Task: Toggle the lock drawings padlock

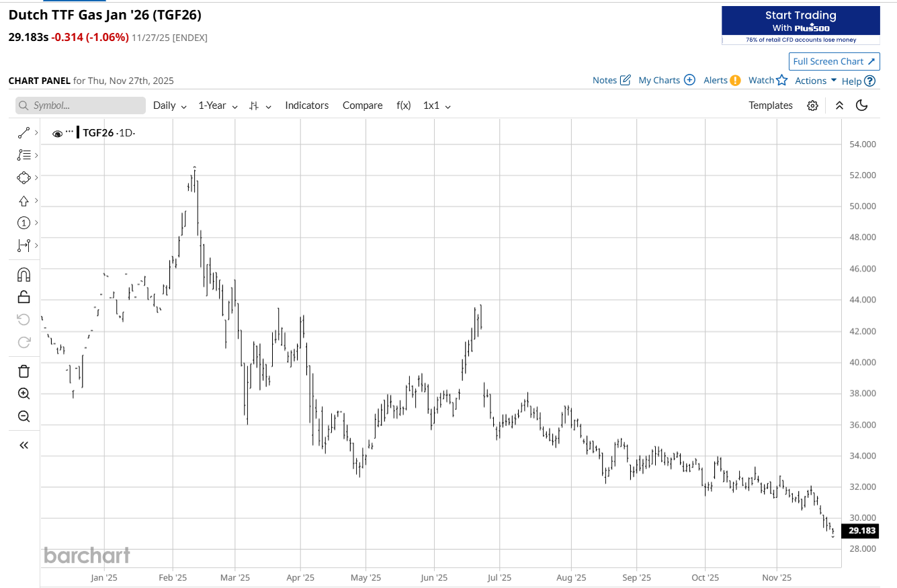Action: (24, 296)
